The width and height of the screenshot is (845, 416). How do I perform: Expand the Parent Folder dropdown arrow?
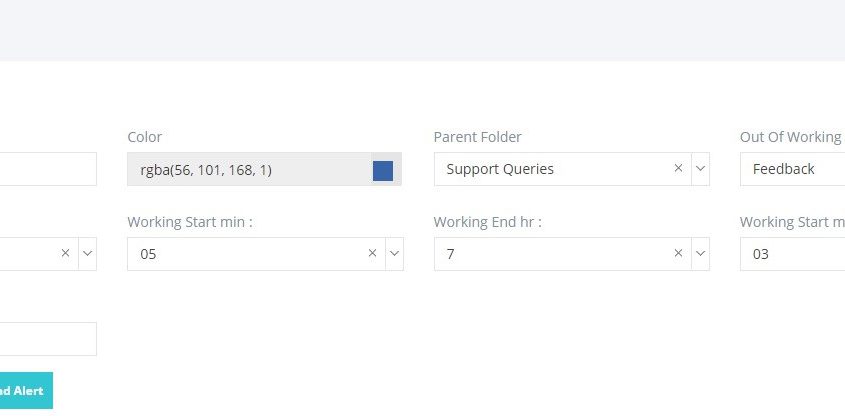click(700, 169)
